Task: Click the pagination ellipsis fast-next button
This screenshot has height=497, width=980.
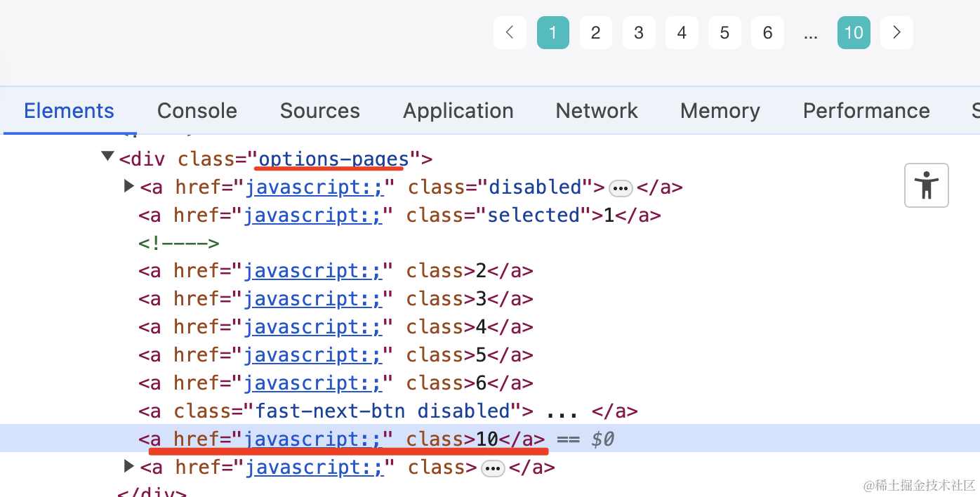Action: (x=811, y=34)
